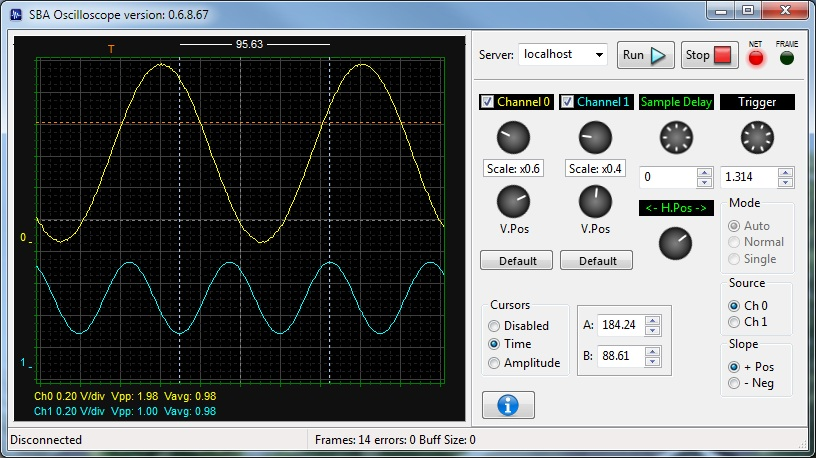
Task: Click the SBA Oscilloscope title bar icon
Action: pos(16,15)
